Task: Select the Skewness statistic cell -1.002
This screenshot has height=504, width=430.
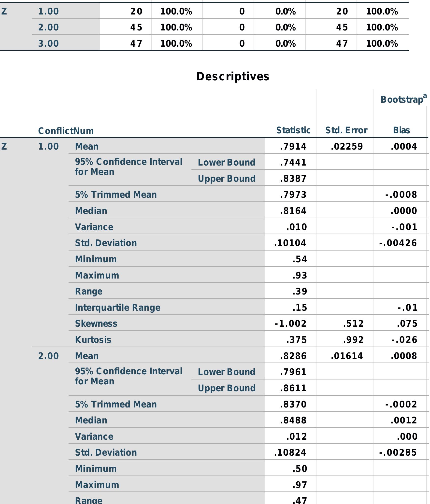Action: click(x=290, y=323)
